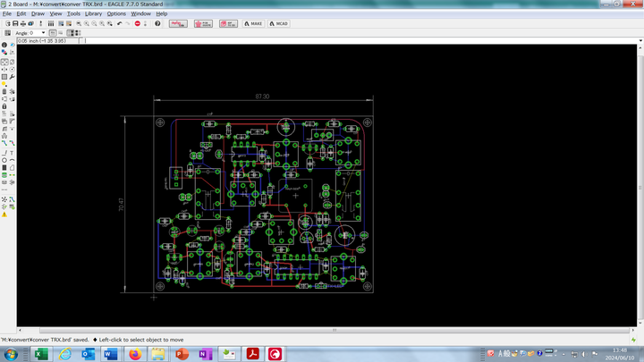
Task: Open Help via question mark icon
Action: pos(157,23)
